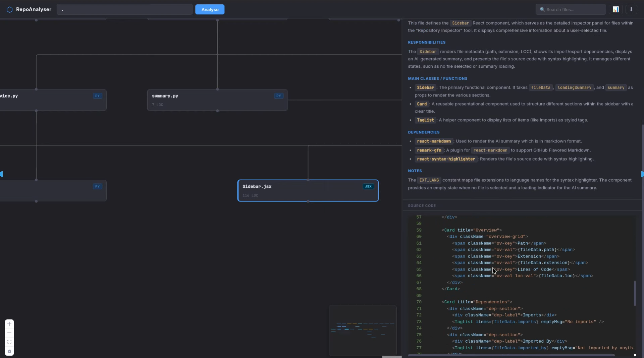Click the NOTES heading
This screenshot has height=358, width=644.
tap(415, 171)
